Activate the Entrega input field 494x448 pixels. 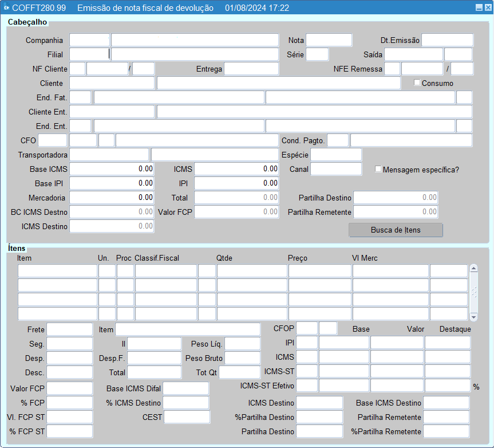(251, 69)
